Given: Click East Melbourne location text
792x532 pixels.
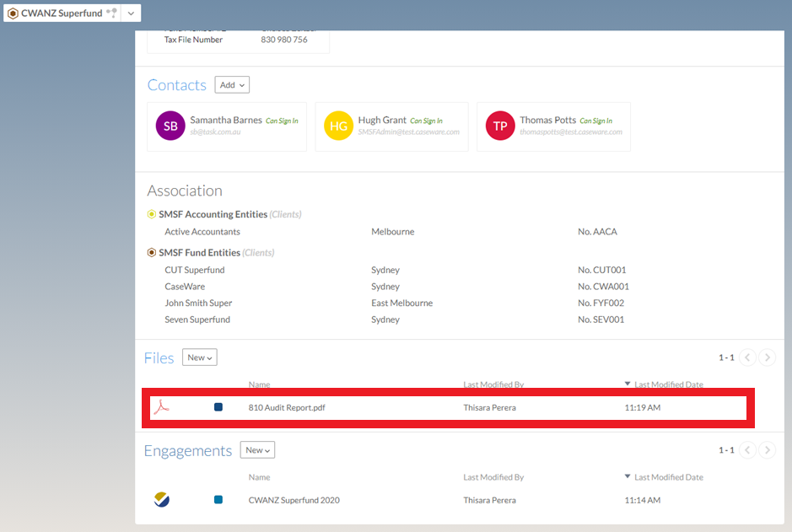Looking at the screenshot, I should tap(401, 303).
